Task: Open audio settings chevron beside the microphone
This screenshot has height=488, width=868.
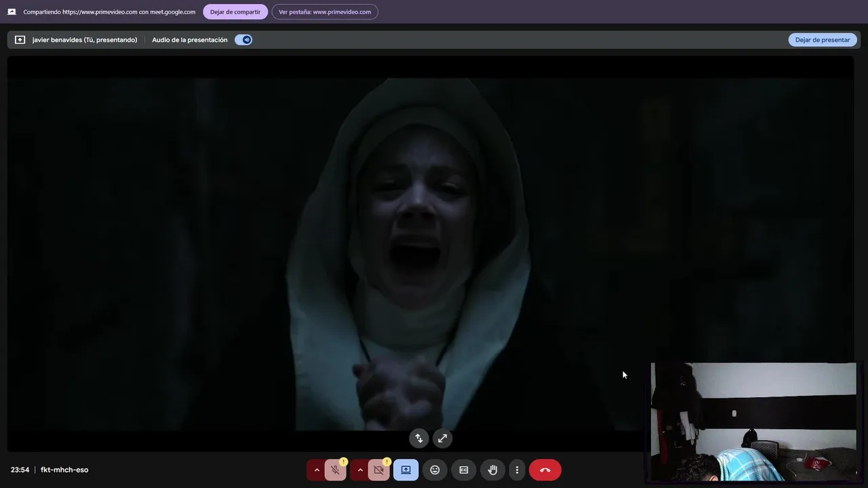Action: 316,470
